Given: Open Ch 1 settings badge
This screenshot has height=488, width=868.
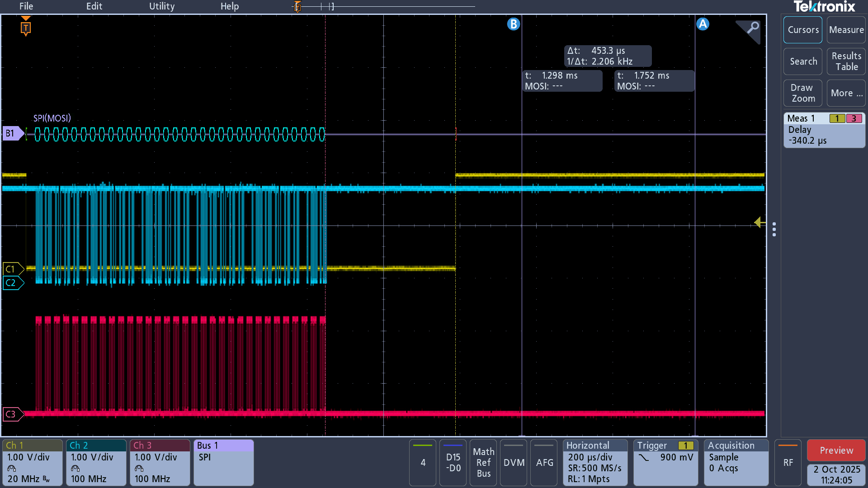Looking at the screenshot, I should tap(33, 462).
